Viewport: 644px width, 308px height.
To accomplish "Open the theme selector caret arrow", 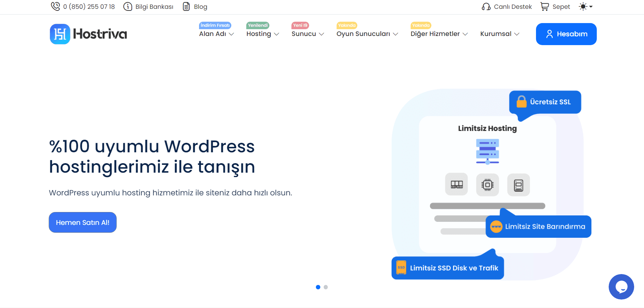I will point(591,6).
